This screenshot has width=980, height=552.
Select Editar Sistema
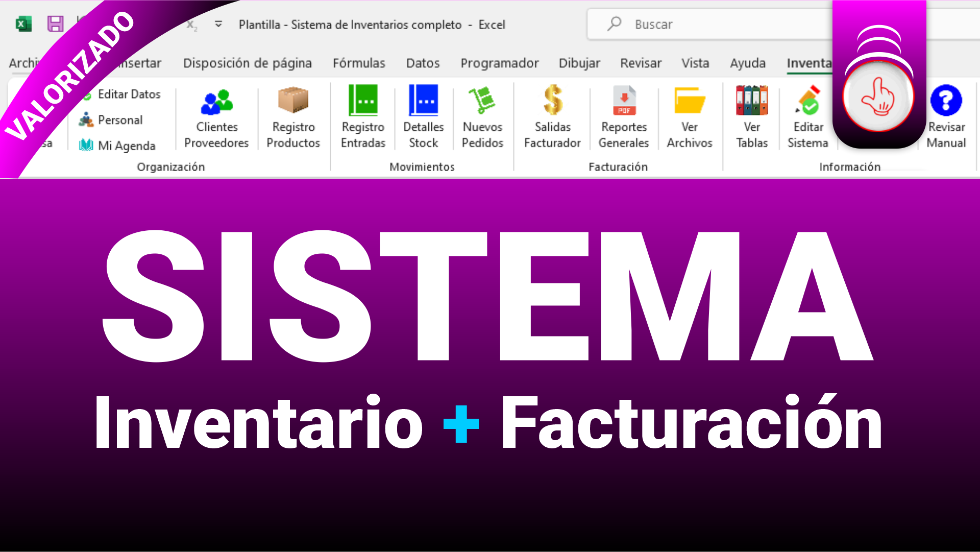[x=807, y=116]
